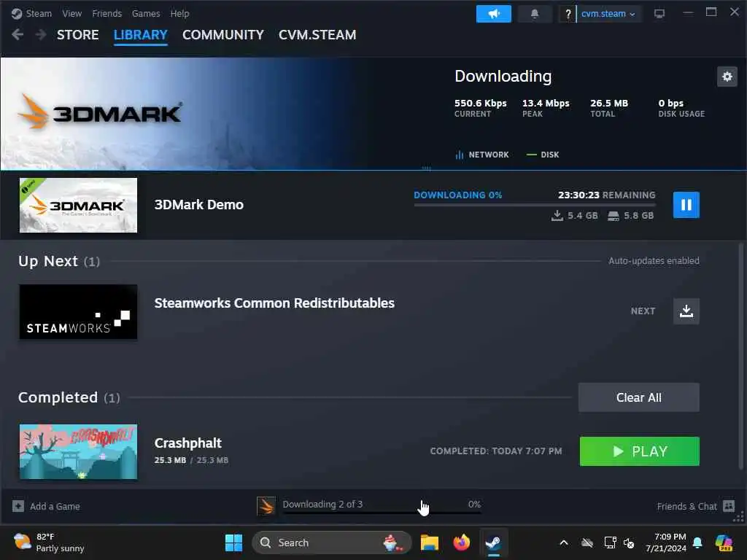The height and width of the screenshot is (560, 747).
Task: Click the Friends & Chat icon
Action: pyautogui.click(x=729, y=506)
